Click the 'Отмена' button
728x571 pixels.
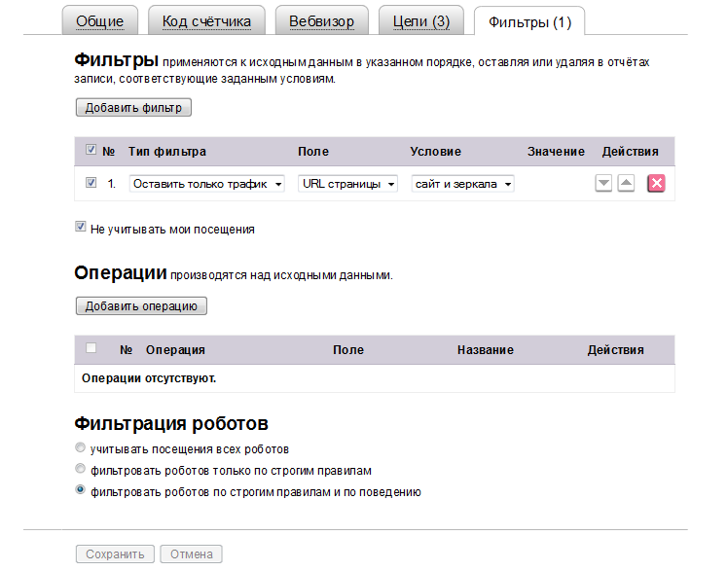[x=191, y=554]
